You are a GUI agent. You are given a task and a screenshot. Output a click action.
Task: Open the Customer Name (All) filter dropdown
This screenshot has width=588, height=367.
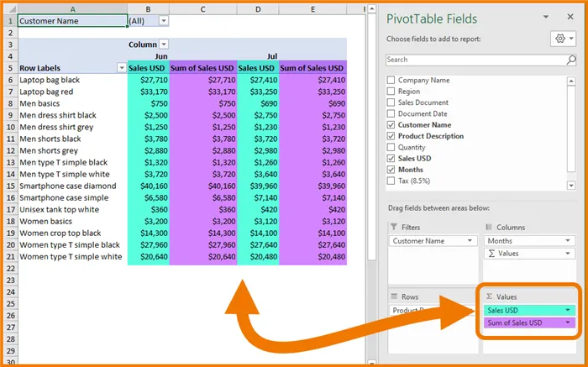click(x=163, y=20)
